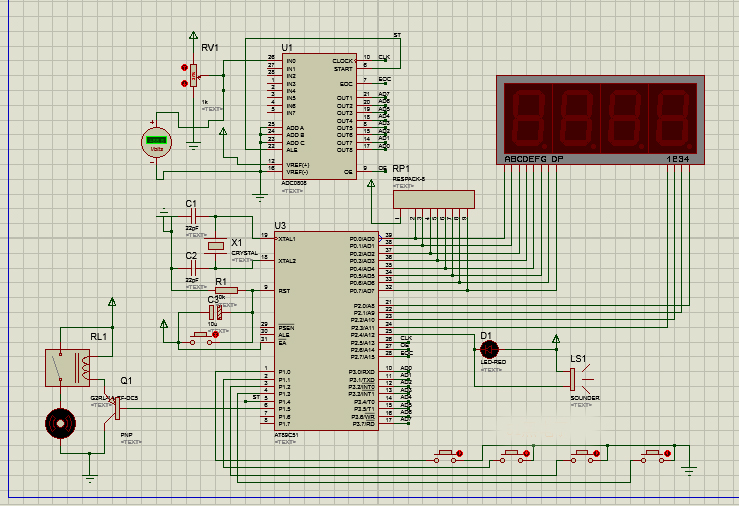
Task: Select the 'AT89C51' part label
Action: pos(287,435)
